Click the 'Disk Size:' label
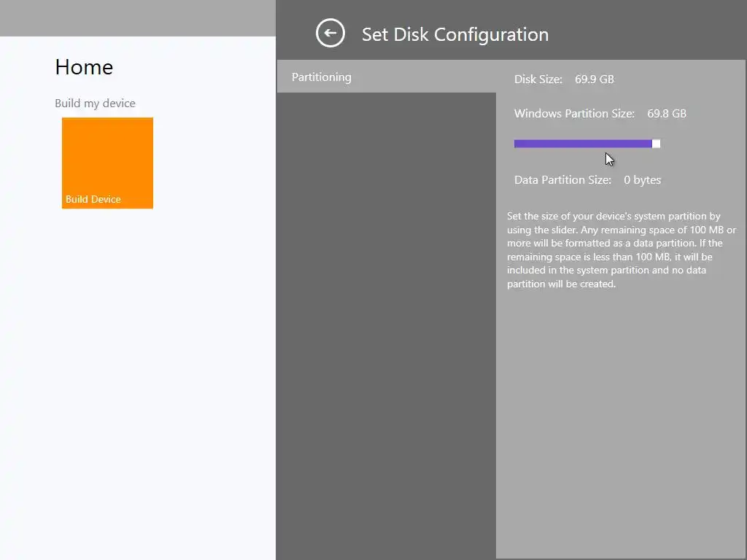Screen dimensions: 747x560 (538, 79)
